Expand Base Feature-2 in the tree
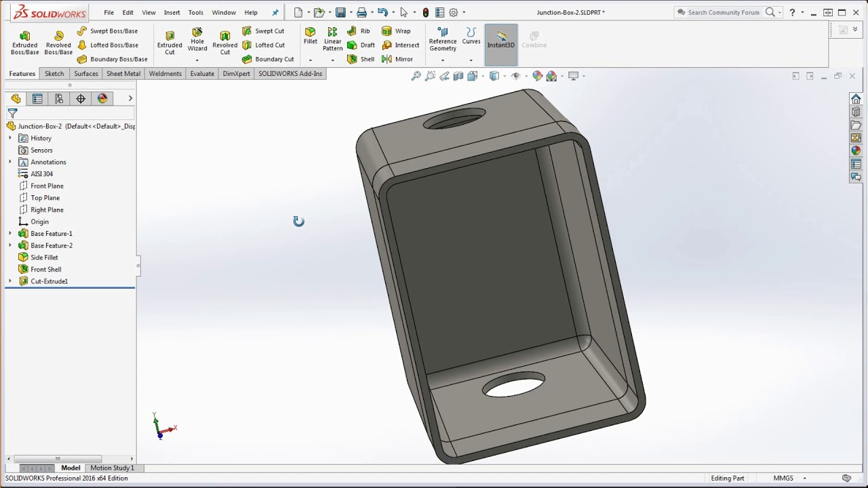868x488 pixels. click(x=10, y=245)
